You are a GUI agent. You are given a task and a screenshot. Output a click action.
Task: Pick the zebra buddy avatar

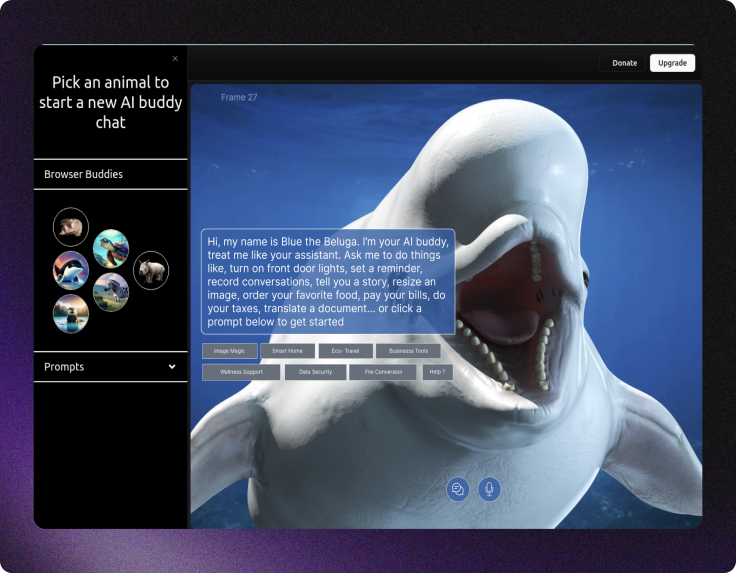[111, 292]
